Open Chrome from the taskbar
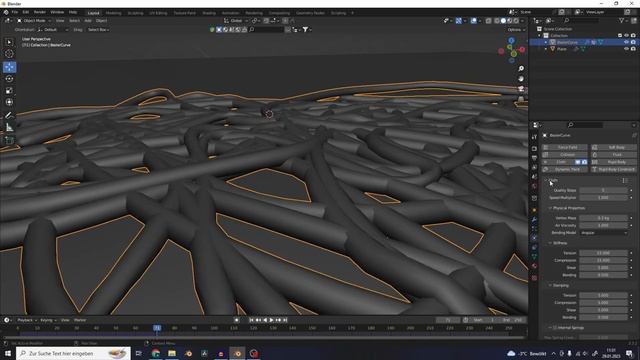 coord(156,353)
